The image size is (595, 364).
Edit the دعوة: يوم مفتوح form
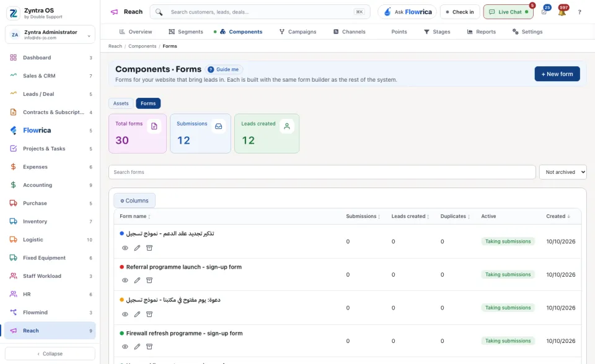point(137,314)
